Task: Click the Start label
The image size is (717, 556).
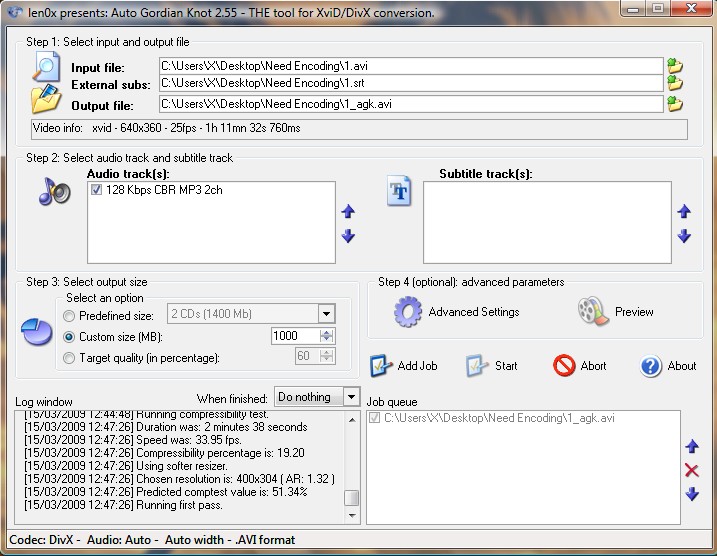Action: point(506,366)
